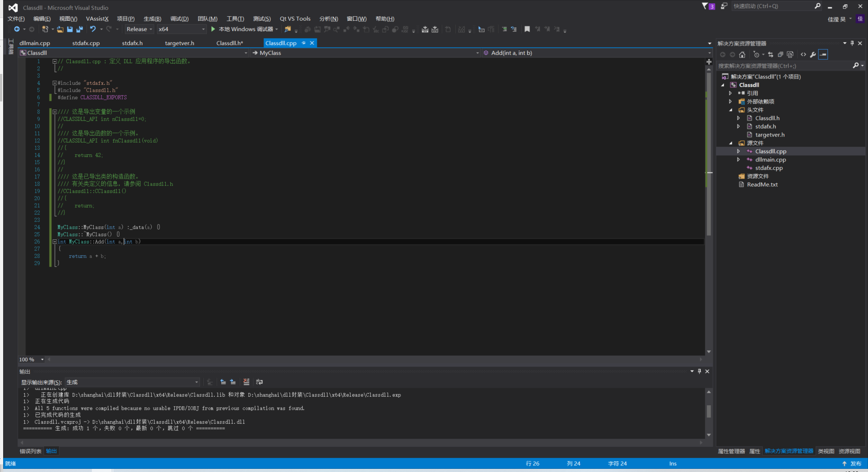This screenshot has height=472, width=868.
Task: Select Classdll.h in Solution Explorer
Action: click(x=767, y=119)
